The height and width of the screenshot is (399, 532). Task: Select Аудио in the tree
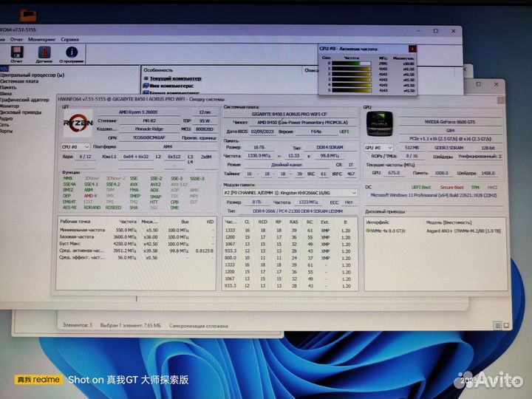6,118
